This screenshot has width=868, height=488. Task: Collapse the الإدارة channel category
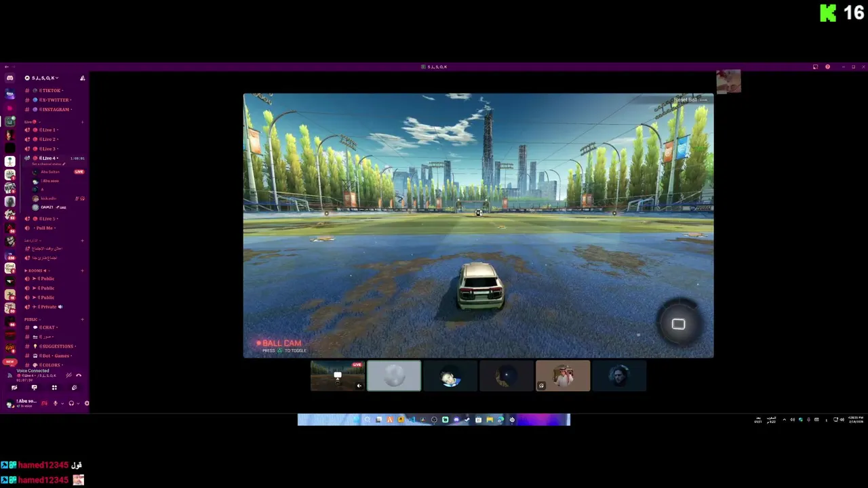coord(33,241)
